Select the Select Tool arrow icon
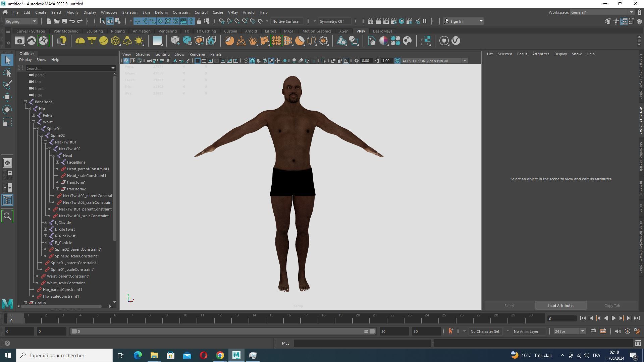The width and height of the screenshot is (644, 362). click(x=7, y=60)
